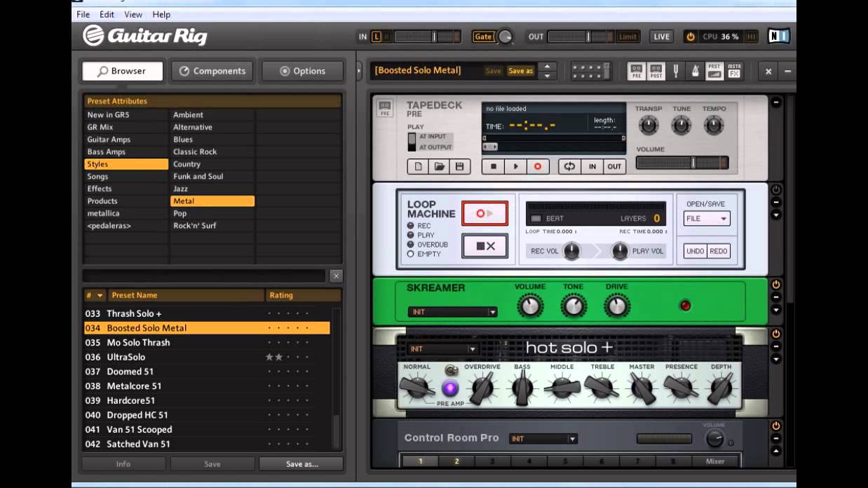Screen dimensions: 868x488
Task: Toggle the L input channel
Action: pyautogui.click(x=377, y=36)
